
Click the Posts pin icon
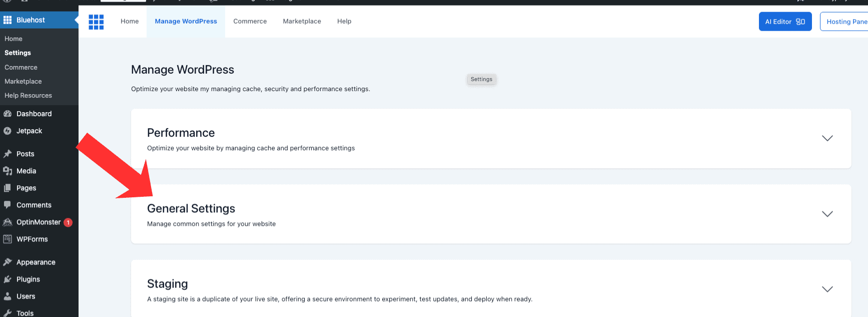click(x=8, y=154)
